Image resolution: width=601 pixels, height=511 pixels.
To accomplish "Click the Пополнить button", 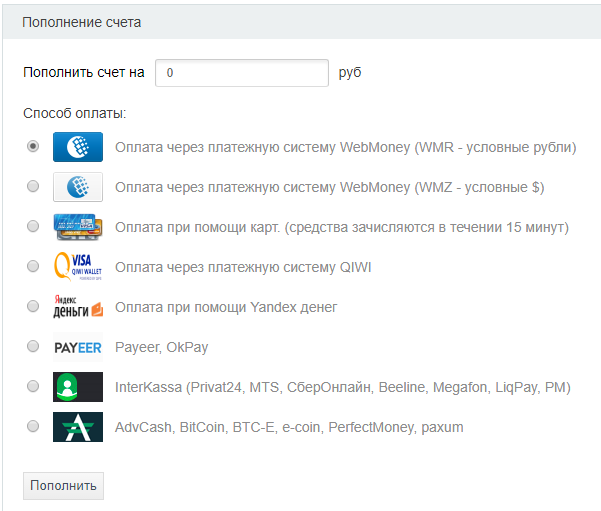I will (x=63, y=486).
